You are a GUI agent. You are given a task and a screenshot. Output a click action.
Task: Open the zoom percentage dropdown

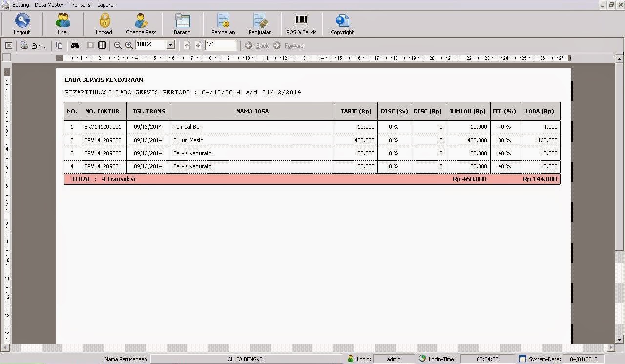(170, 45)
